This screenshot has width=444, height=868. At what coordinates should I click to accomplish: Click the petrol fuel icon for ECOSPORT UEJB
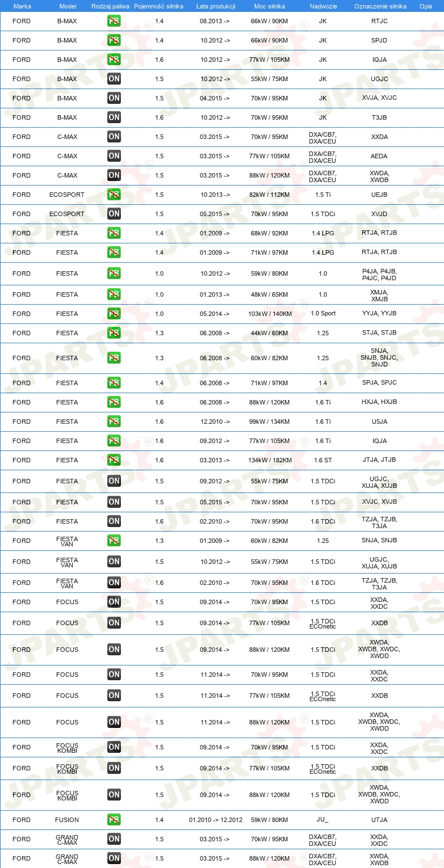(x=114, y=195)
